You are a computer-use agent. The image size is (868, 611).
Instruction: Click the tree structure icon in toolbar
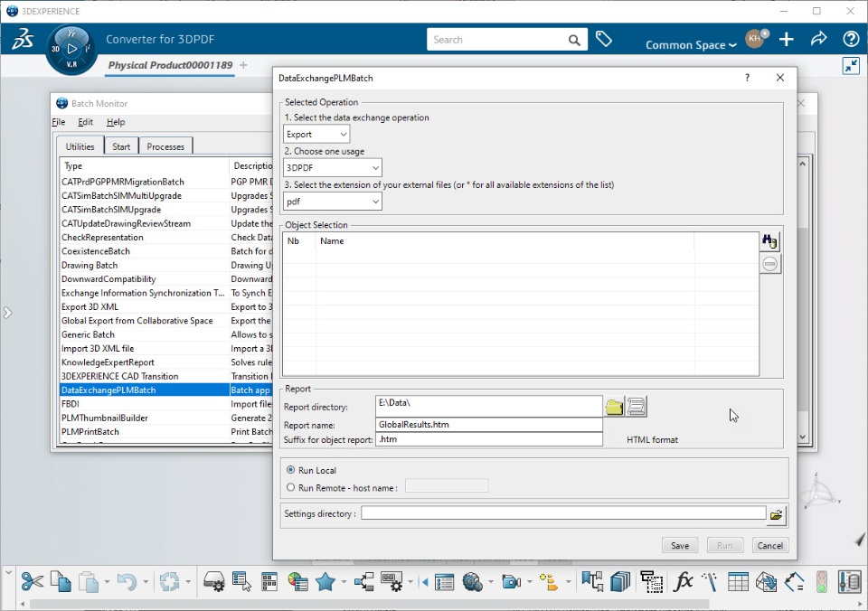pyautogui.click(x=364, y=582)
